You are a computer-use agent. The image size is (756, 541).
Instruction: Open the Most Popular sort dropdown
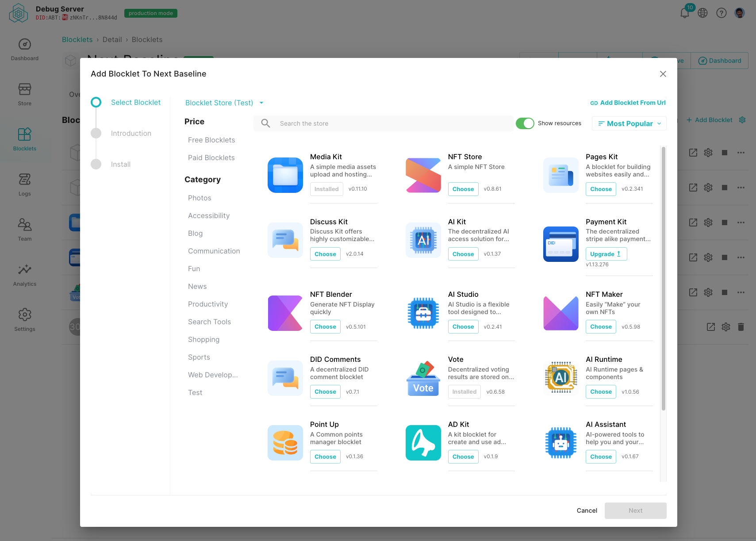(x=629, y=123)
